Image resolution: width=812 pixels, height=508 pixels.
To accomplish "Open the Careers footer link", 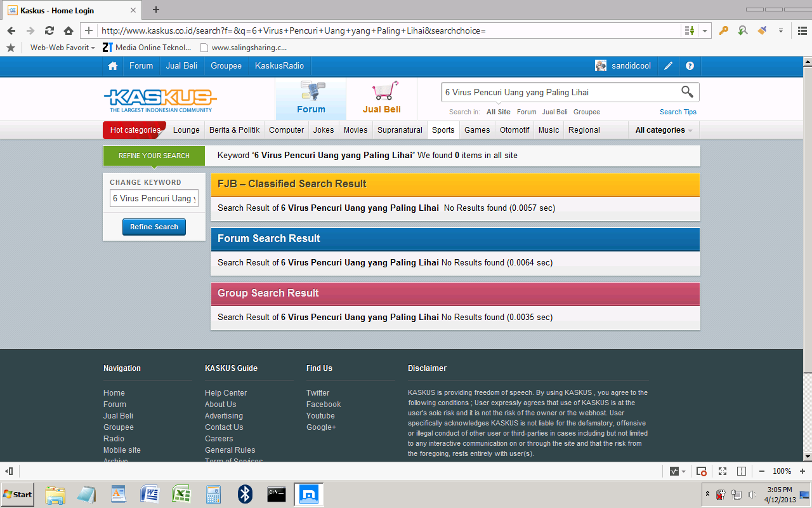I will [x=219, y=439].
